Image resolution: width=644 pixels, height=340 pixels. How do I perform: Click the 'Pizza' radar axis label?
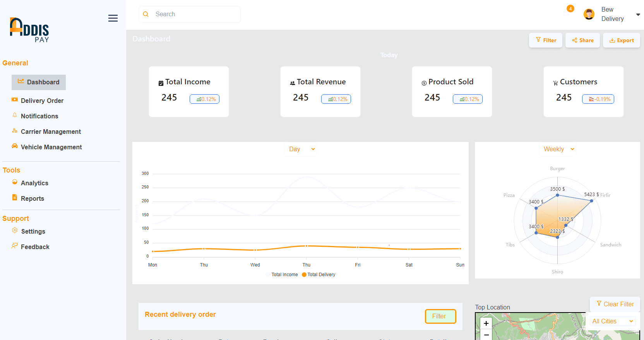click(x=509, y=195)
